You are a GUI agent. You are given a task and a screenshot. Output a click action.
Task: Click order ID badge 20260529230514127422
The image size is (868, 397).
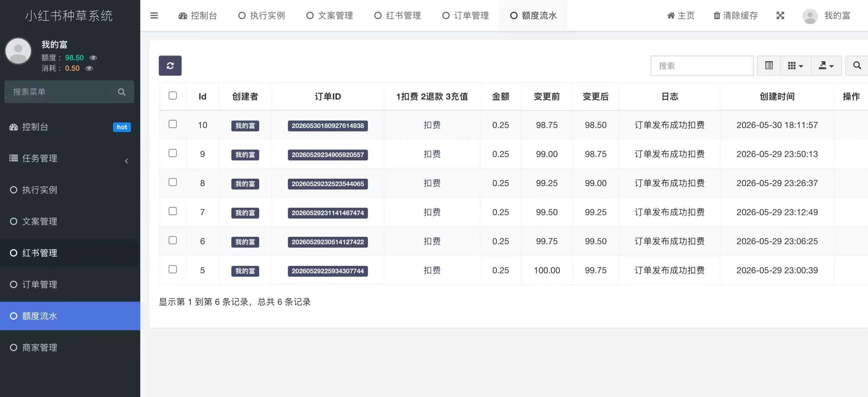click(x=327, y=242)
